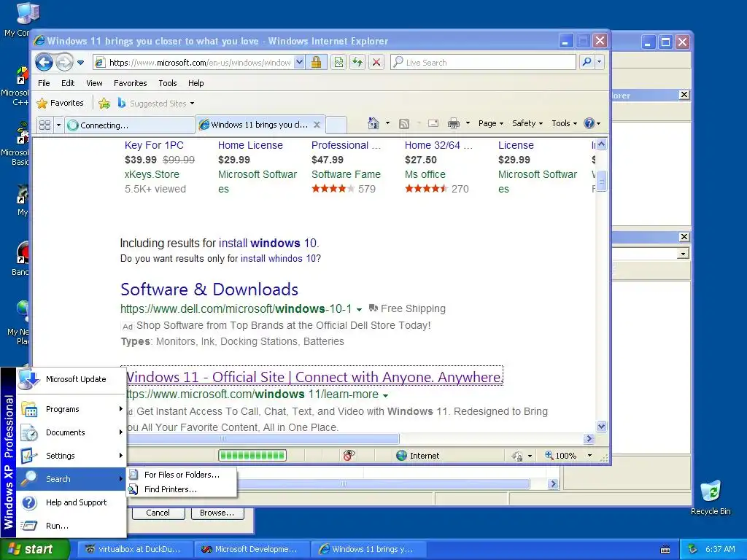Image resolution: width=747 pixels, height=560 pixels.
Task: Click the Compatibility View icon
Action: 338,63
